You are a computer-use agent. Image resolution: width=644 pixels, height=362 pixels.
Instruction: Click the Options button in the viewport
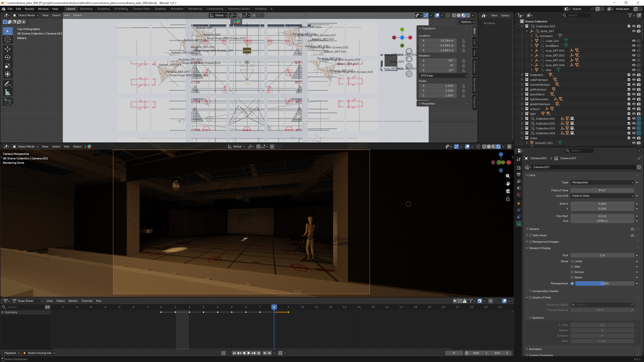[467, 22]
